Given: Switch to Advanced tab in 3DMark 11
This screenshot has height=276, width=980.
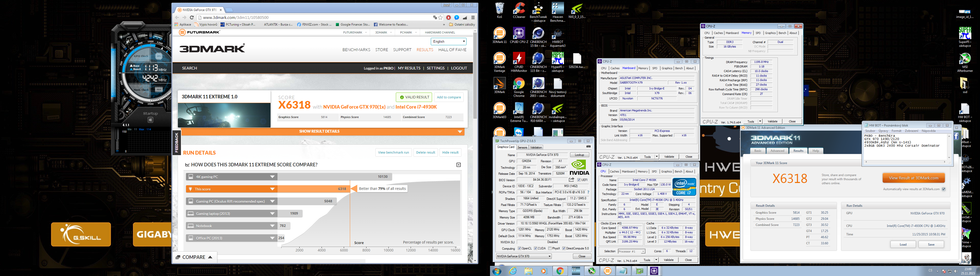Looking at the screenshot, I should coord(777,151).
